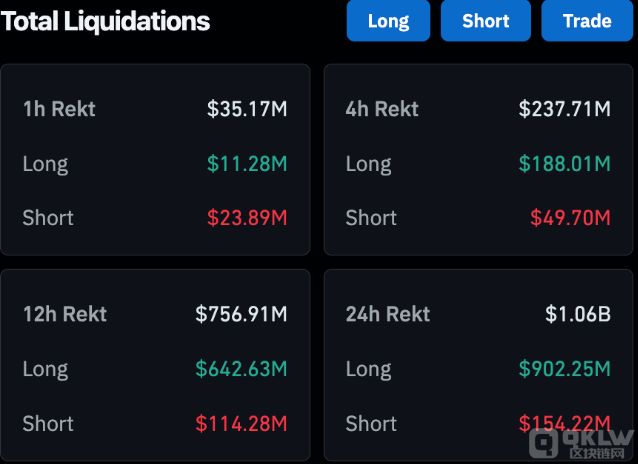Click the 12h Rekt total $756.91M
The image size is (638, 464).
pos(241,314)
